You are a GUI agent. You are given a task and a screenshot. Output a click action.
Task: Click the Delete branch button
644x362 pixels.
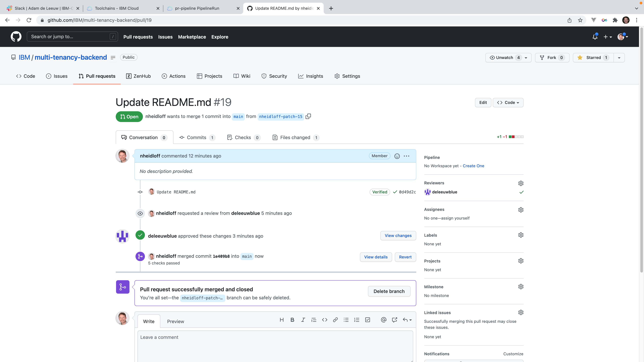[389, 291]
